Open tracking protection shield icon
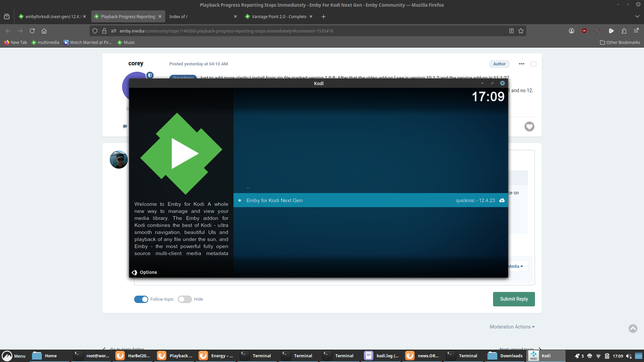Screen dimensions: 644x362 [x=95, y=31]
